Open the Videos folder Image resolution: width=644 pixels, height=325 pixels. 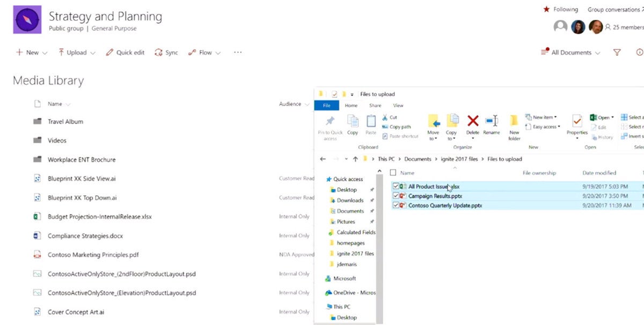[x=57, y=141]
